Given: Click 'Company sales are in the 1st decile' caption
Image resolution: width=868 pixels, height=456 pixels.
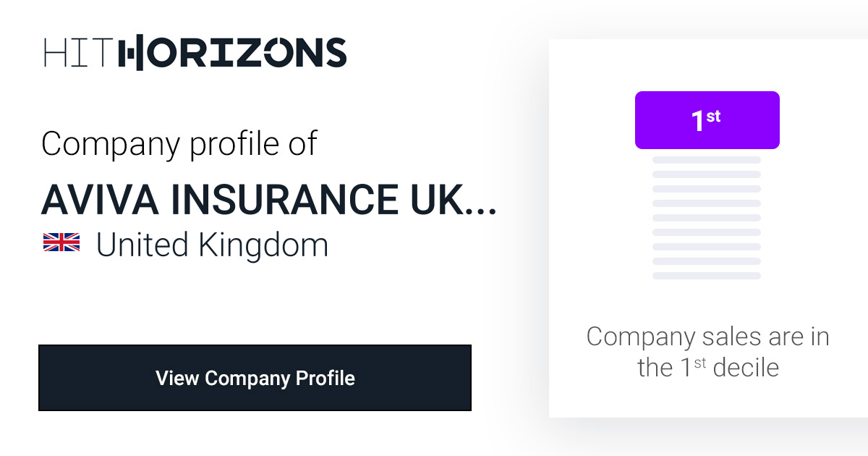Looking at the screenshot, I should tap(707, 352).
